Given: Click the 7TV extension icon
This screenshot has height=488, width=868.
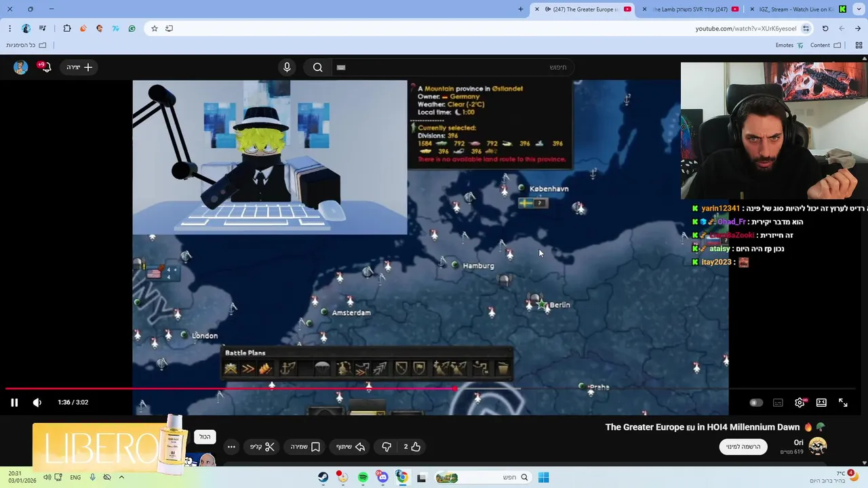Looking at the screenshot, I should [x=116, y=28].
